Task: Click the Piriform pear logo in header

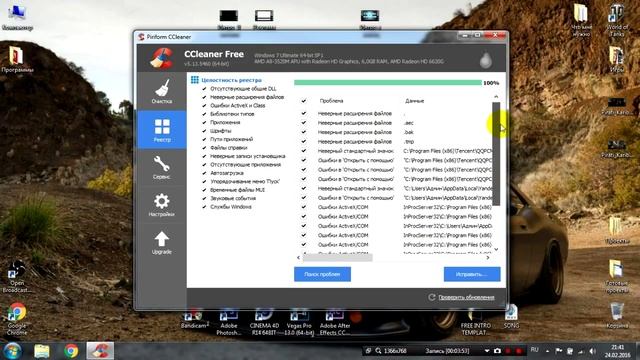Action: 485,60
